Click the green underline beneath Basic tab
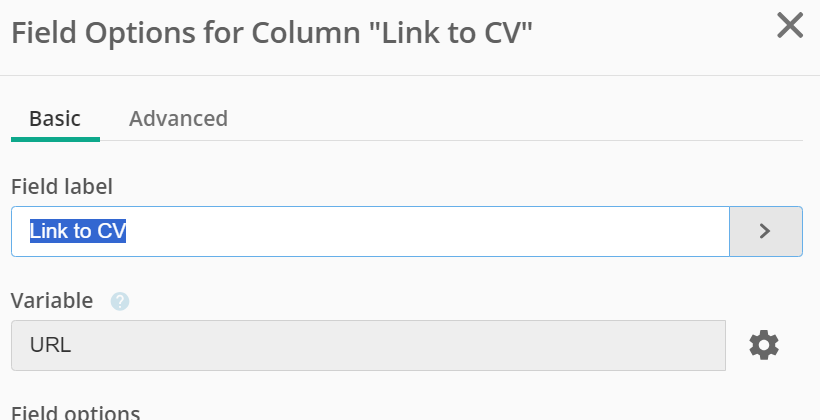The width and height of the screenshot is (820, 420). 55,140
